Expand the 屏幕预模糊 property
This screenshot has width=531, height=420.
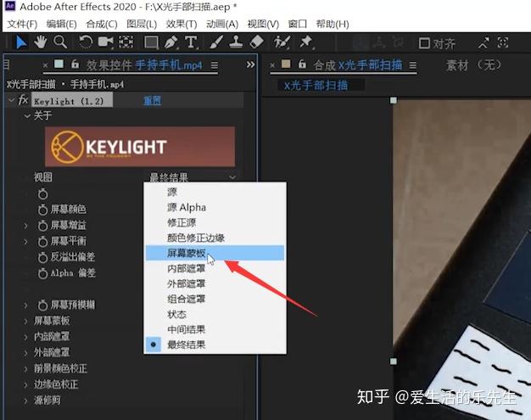click(x=25, y=305)
